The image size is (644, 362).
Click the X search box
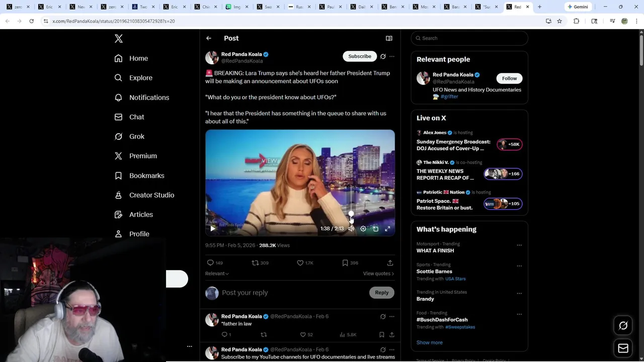[469, 38]
